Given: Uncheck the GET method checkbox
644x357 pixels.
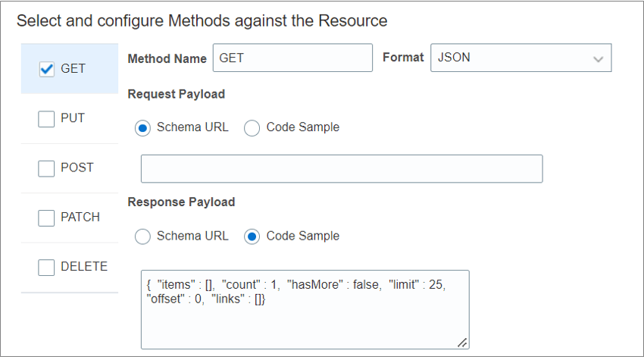Looking at the screenshot, I should point(46,69).
